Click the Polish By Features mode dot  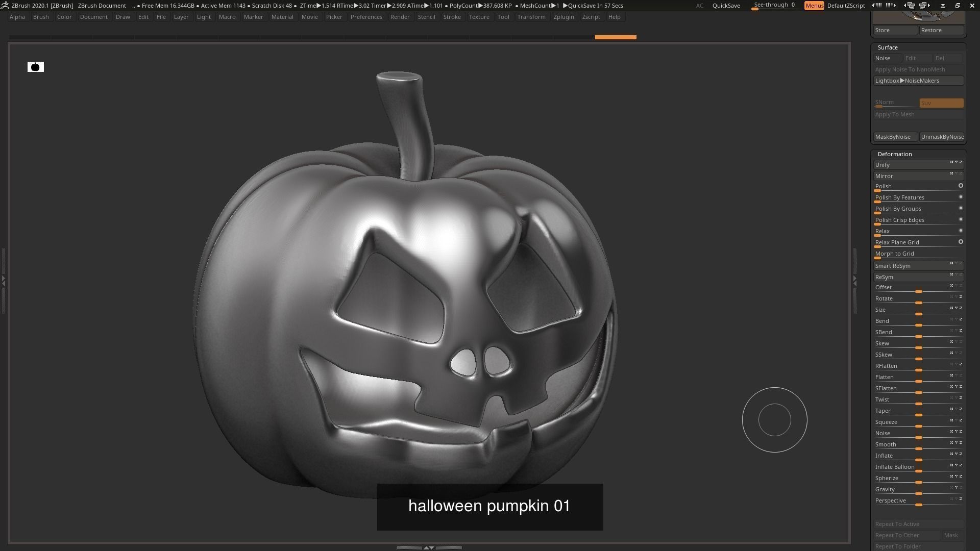[961, 197]
